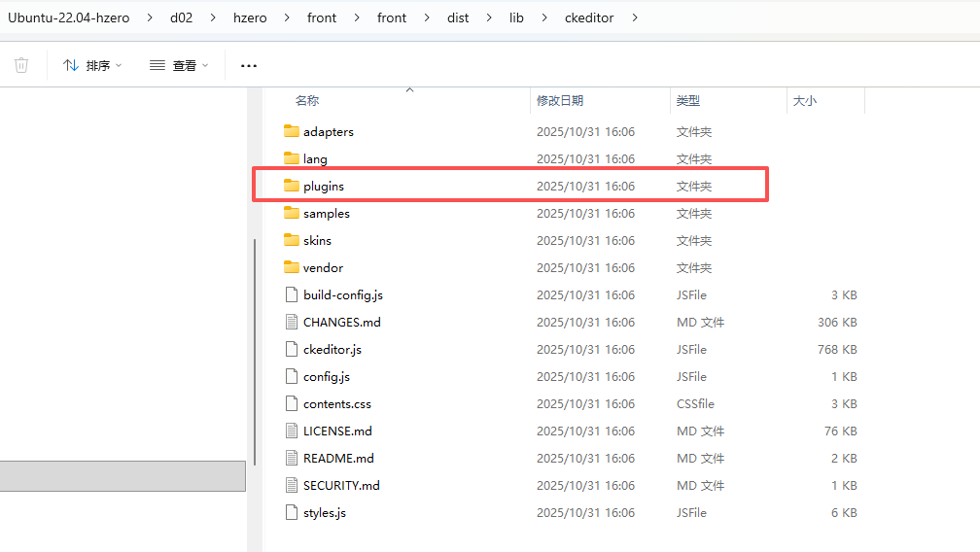Select the CHANGES.md file icon

point(291,322)
